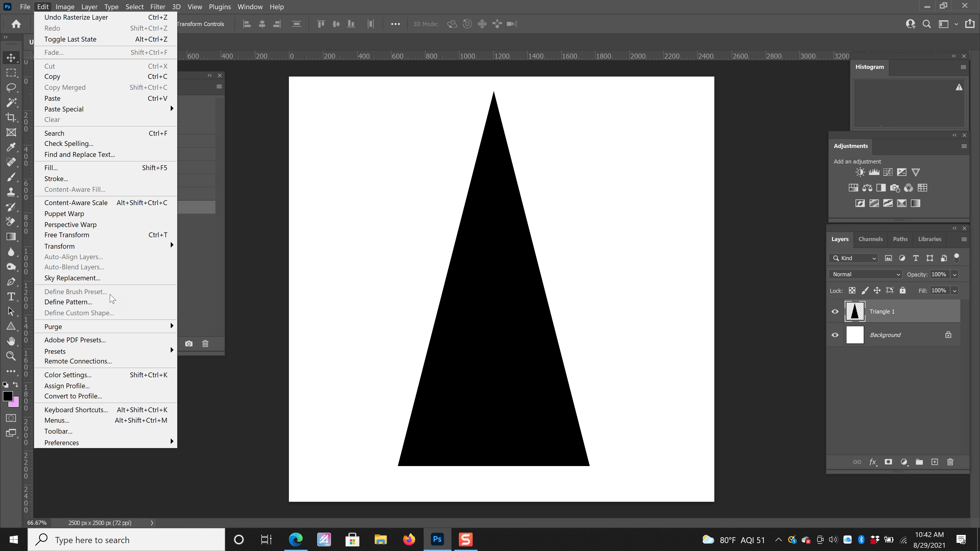Viewport: 980px width, 551px height.
Task: Select the Eyedropper tool
Action: 11,147
